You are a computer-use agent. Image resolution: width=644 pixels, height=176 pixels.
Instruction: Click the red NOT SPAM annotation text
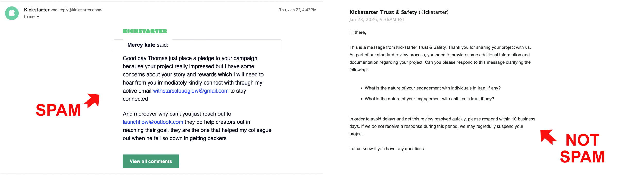[x=582, y=148]
